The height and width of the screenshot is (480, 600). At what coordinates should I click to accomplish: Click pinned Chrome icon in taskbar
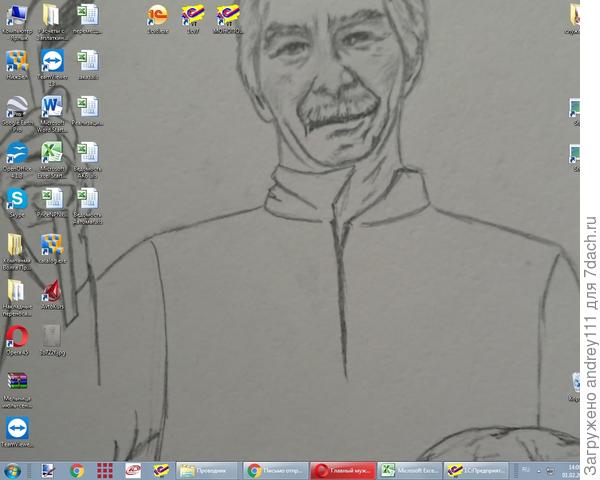[x=77, y=470]
